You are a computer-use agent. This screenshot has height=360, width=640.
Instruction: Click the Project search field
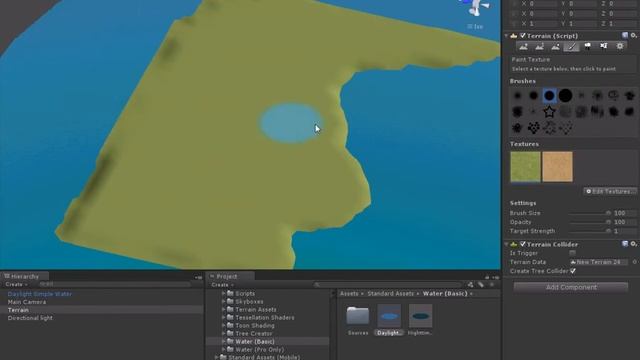tap(389, 284)
